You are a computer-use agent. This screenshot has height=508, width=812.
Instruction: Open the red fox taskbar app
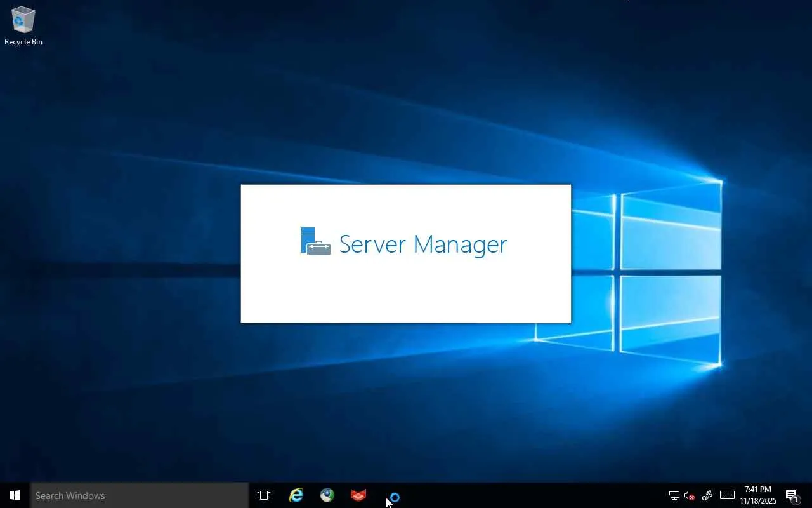[358, 495]
